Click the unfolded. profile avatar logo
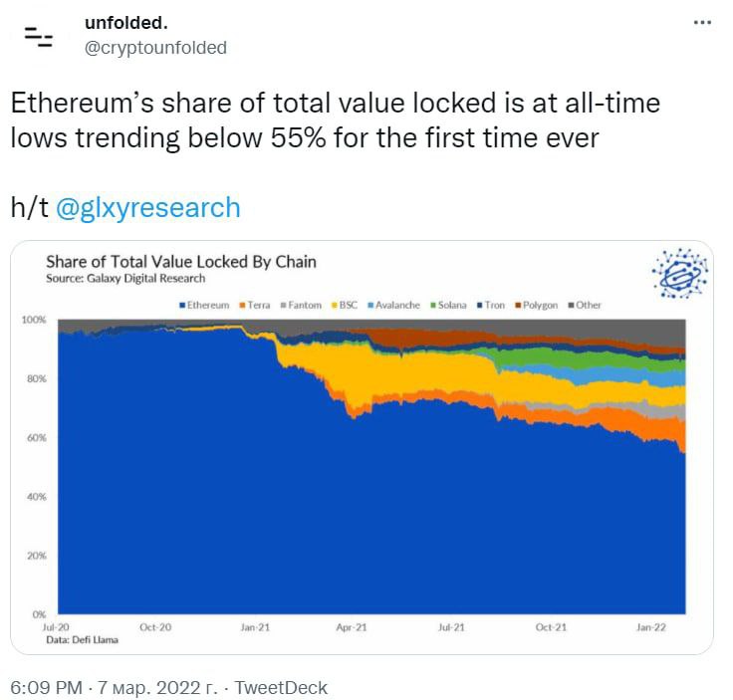The width and height of the screenshot is (733, 700). [38, 38]
